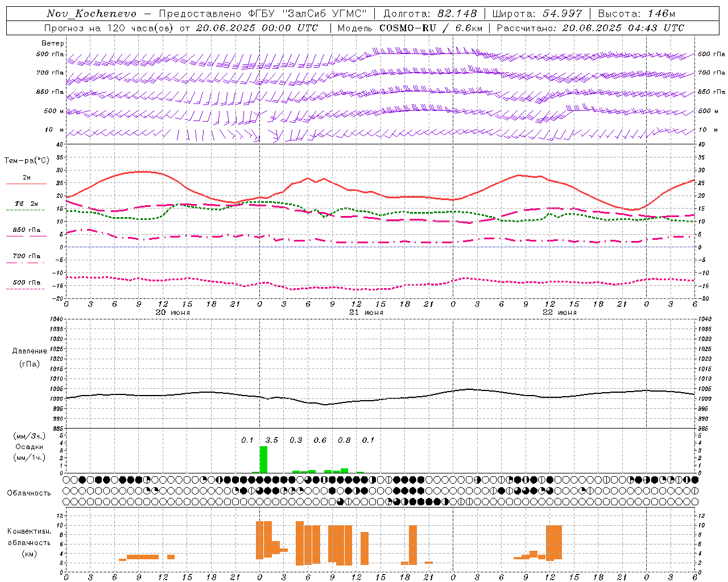Click the "500 м" wind level label on left
The image size is (728, 582).
click(54, 111)
